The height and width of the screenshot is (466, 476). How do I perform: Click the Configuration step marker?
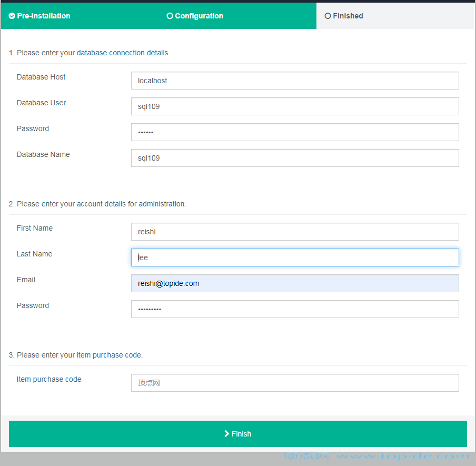pyautogui.click(x=195, y=16)
